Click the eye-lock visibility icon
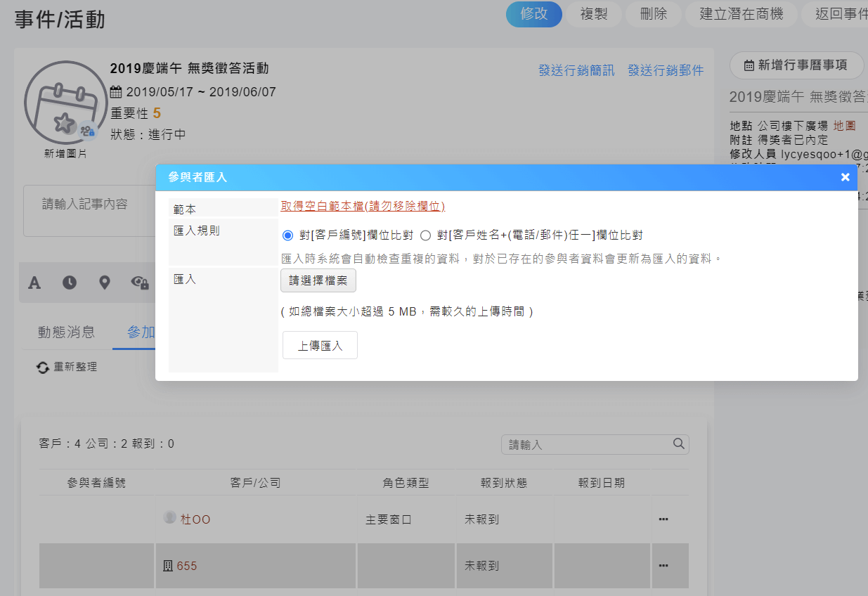This screenshot has height=596, width=868. [140, 283]
